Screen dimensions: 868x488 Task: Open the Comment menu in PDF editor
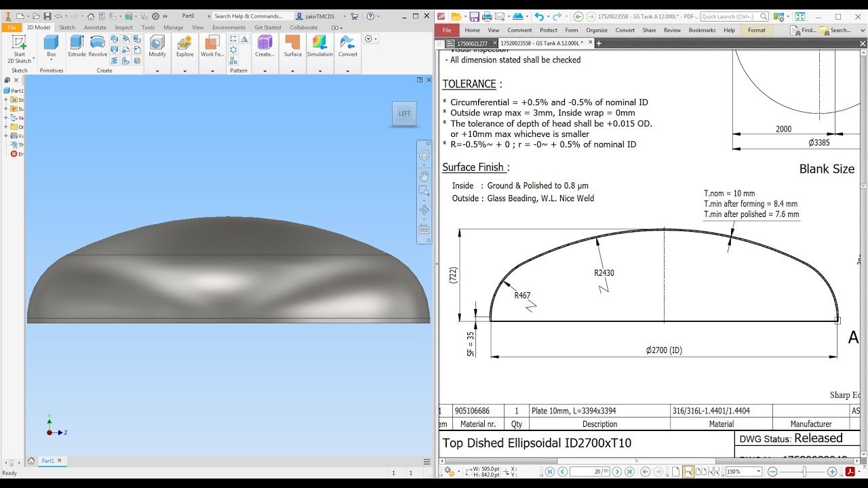click(x=519, y=30)
